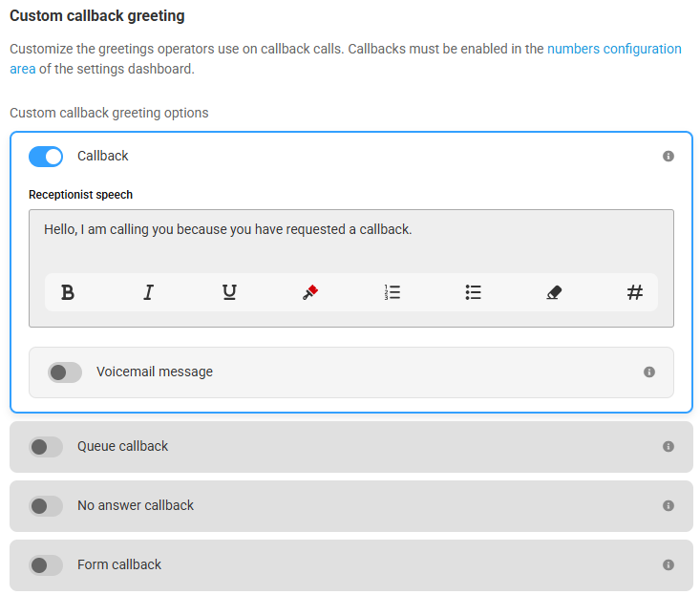
Task: Insert a hash variable placeholder
Action: [x=635, y=292]
